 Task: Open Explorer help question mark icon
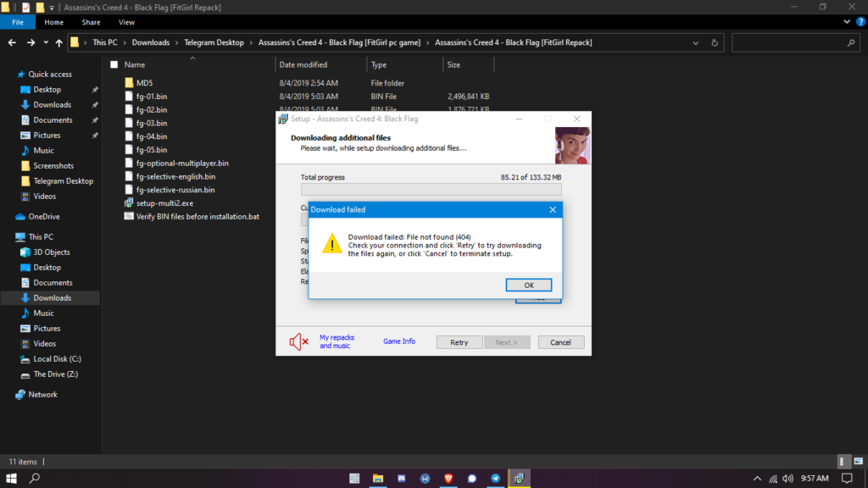860,22
